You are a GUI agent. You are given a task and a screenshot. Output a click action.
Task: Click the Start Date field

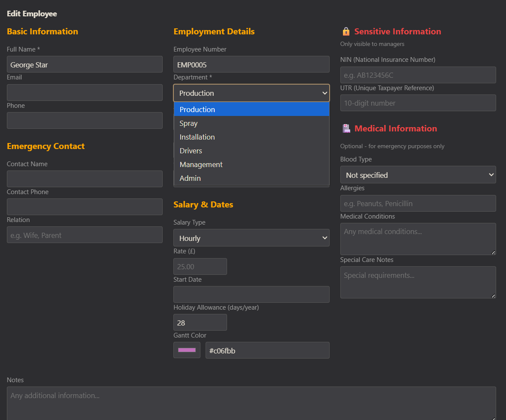(251, 295)
